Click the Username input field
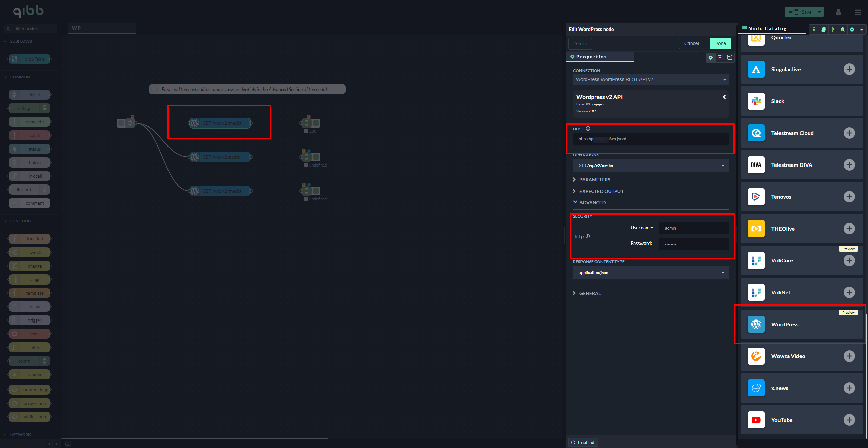868x448 pixels. click(x=693, y=228)
